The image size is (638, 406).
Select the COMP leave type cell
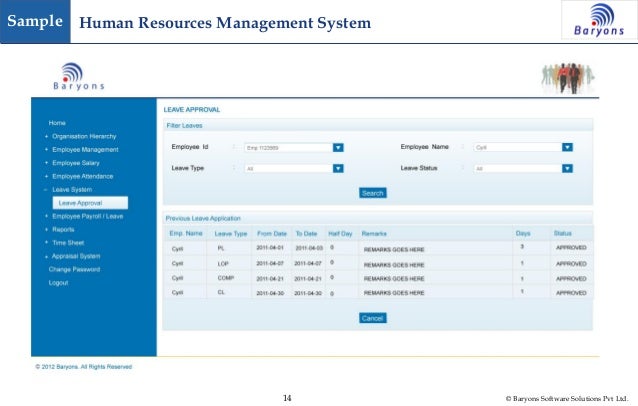click(x=225, y=278)
